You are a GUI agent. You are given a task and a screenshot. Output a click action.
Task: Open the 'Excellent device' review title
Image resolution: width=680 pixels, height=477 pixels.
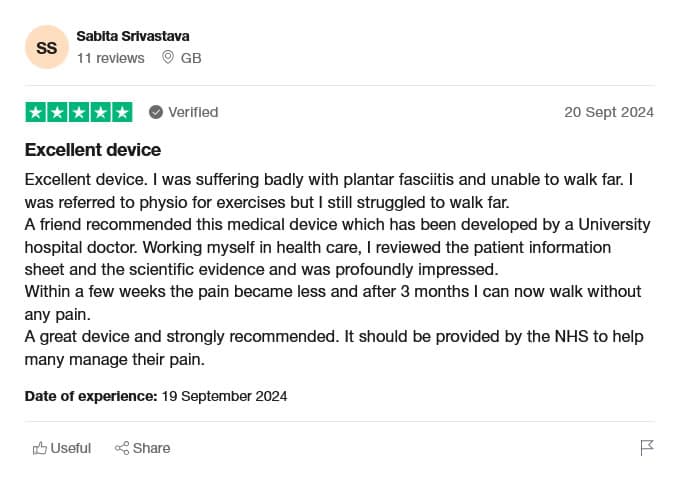click(92, 151)
